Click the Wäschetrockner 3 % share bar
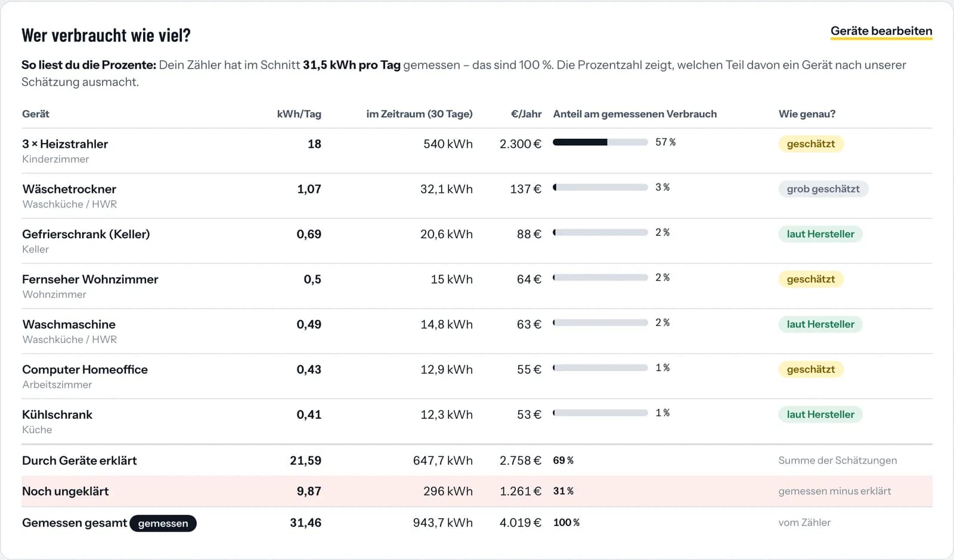Image resolution: width=954 pixels, height=560 pixels. pos(600,188)
